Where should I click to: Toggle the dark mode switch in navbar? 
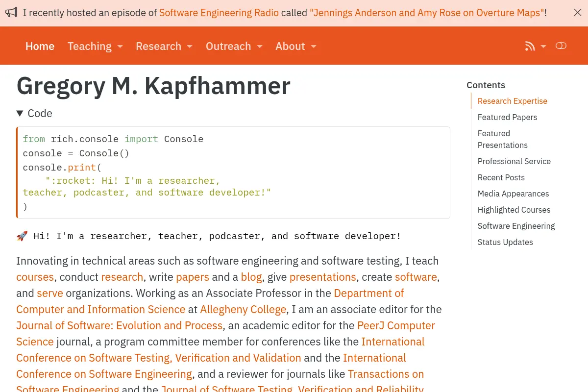click(561, 46)
